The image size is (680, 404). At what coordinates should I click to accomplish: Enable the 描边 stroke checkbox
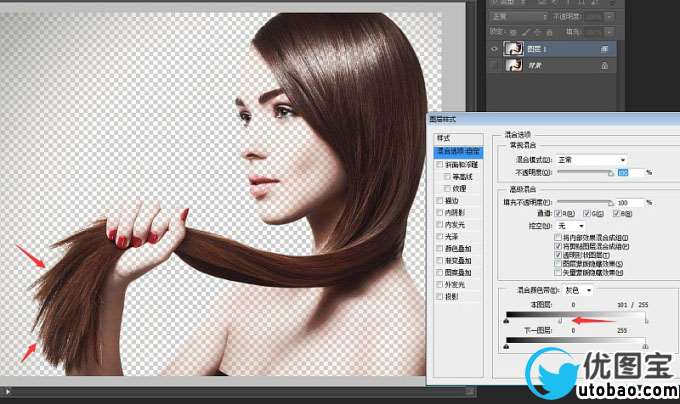point(438,200)
